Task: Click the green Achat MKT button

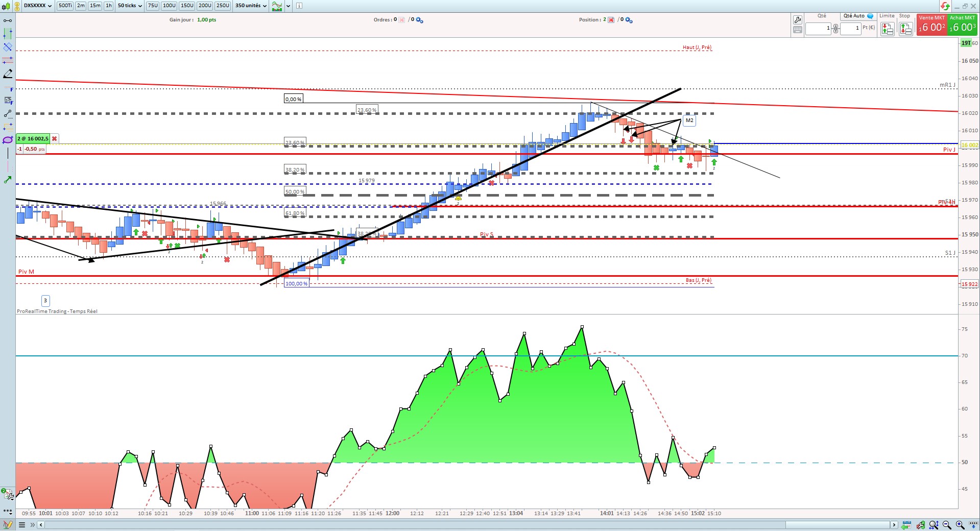Action: click(x=963, y=25)
